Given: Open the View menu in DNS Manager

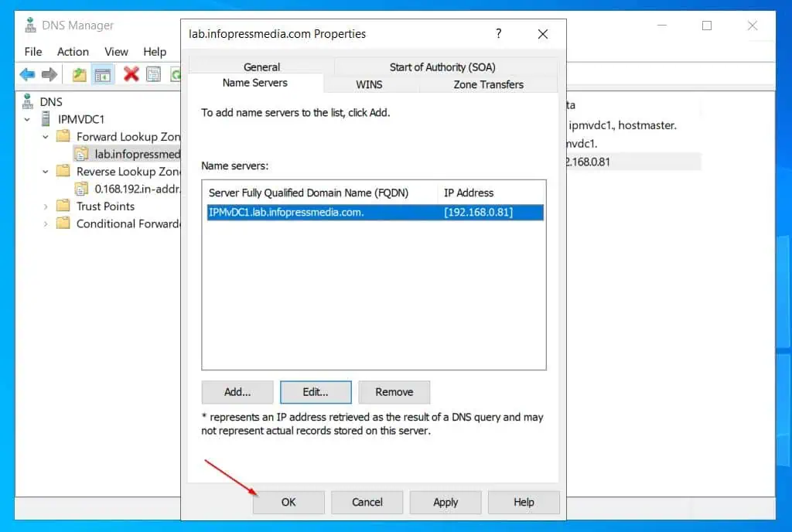Looking at the screenshot, I should point(116,52).
